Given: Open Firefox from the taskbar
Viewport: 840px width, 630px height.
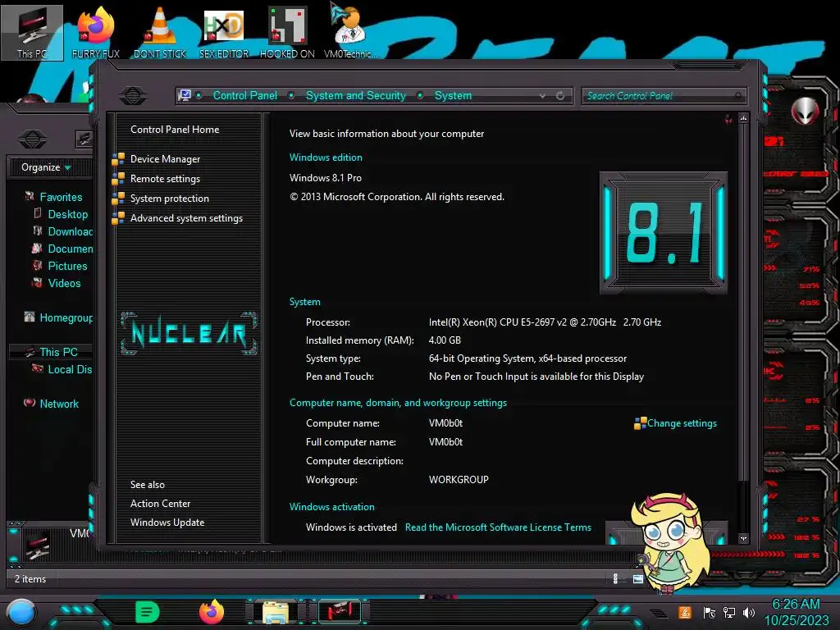Looking at the screenshot, I should (x=212, y=612).
